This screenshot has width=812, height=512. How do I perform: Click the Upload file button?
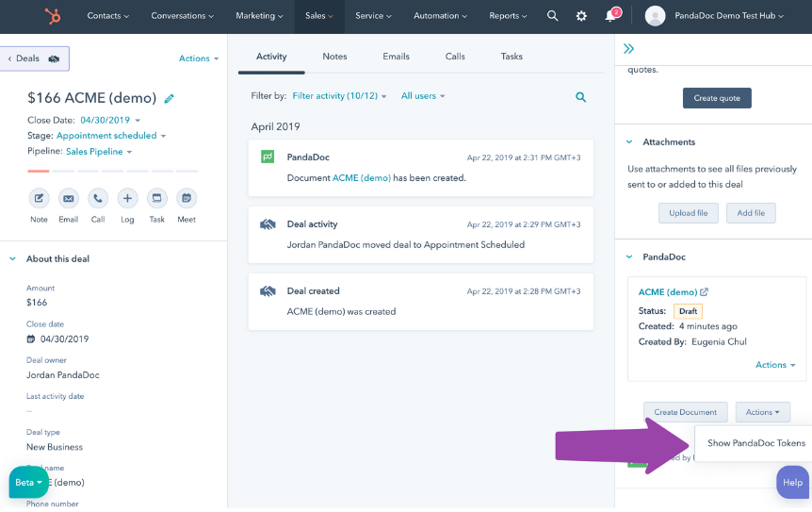(x=689, y=213)
